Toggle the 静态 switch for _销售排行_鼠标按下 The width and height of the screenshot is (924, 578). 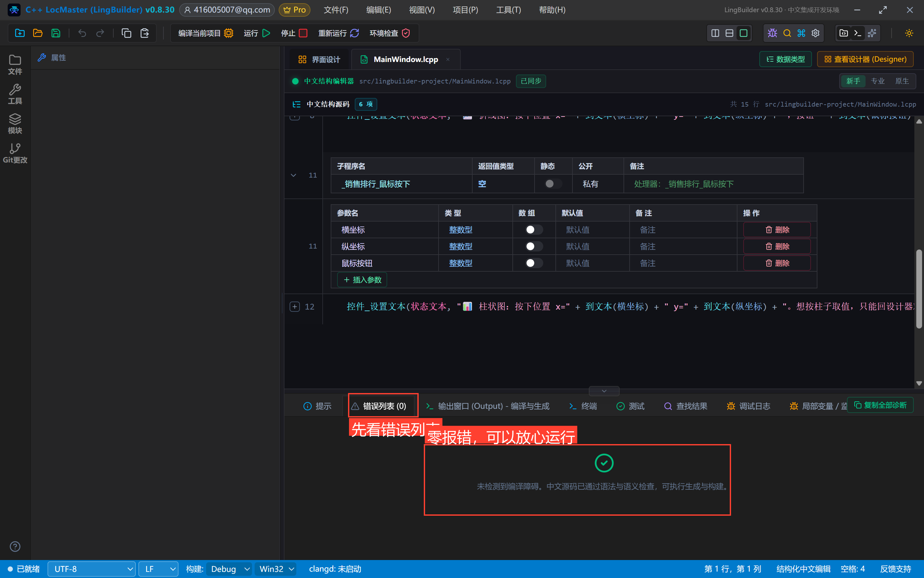553,184
